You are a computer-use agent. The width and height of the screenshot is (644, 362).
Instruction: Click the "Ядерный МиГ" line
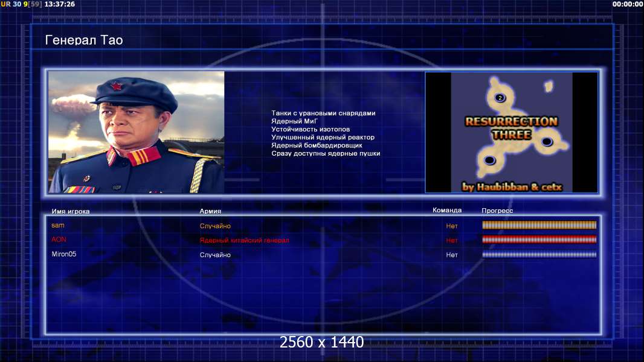tap(294, 121)
